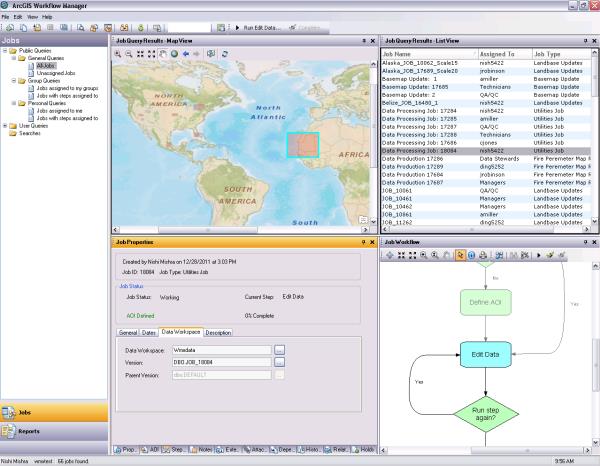This screenshot has width=600, height=466.
Task: Click the Define AOI step in the workflow
Action: point(485,302)
